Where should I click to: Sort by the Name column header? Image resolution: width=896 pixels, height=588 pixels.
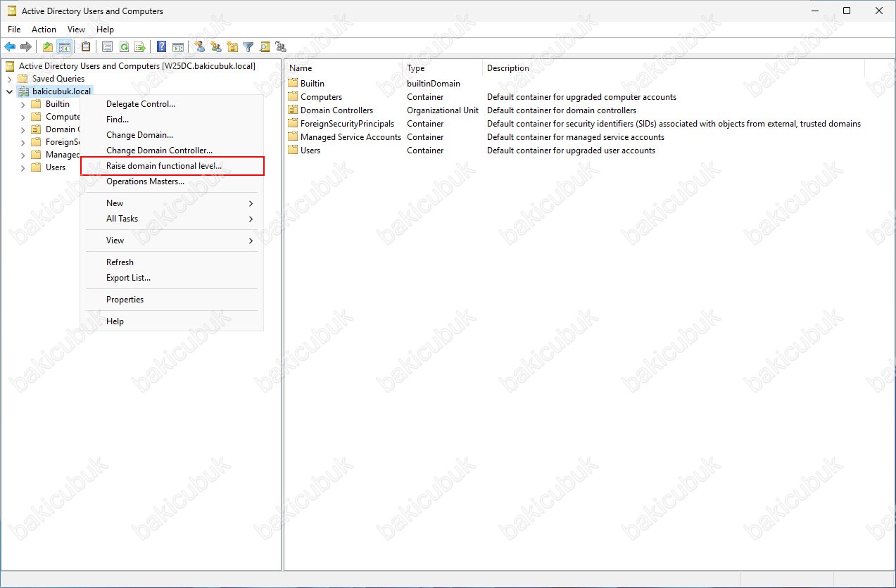pos(343,68)
